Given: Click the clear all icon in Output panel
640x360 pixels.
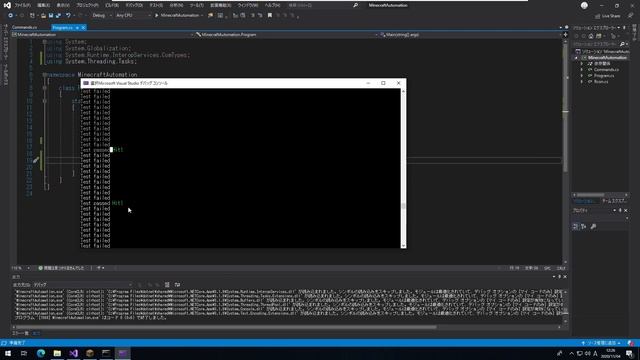Looking at the screenshot, I should 167,284.
